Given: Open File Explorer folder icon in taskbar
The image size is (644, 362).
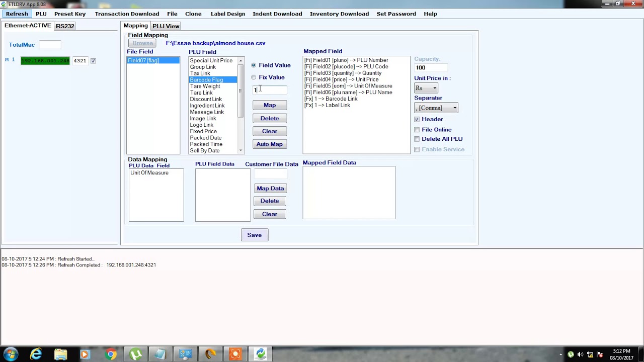Looking at the screenshot, I should tap(60, 354).
